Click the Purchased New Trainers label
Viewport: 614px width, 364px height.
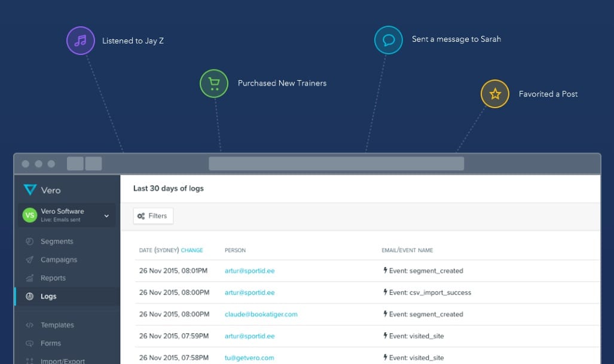click(x=282, y=83)
